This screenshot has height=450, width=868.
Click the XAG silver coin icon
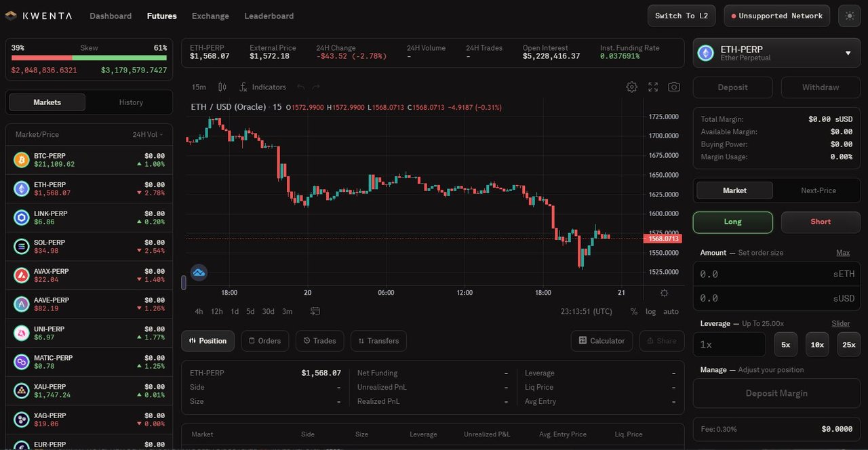coord(22,420)
